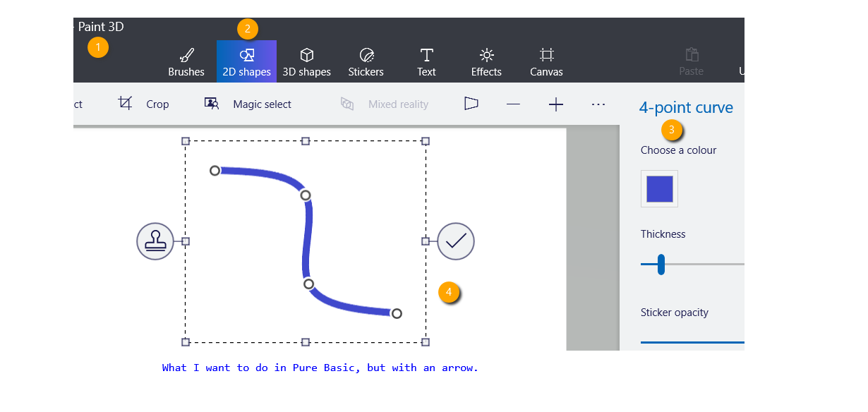This screenshot has height=412, width=868.
Task: Click the stamp icon beside the curve
Action: click(155, 241)
